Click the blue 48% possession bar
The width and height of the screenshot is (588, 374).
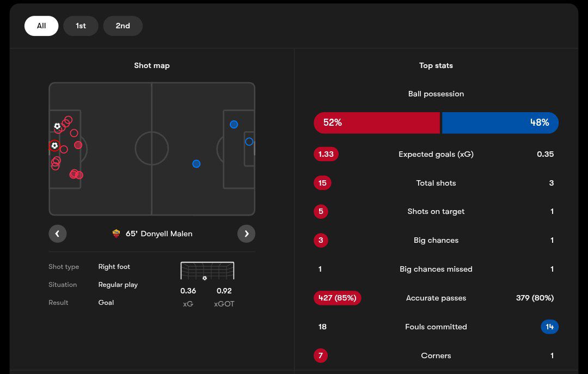tap(500, 123)
